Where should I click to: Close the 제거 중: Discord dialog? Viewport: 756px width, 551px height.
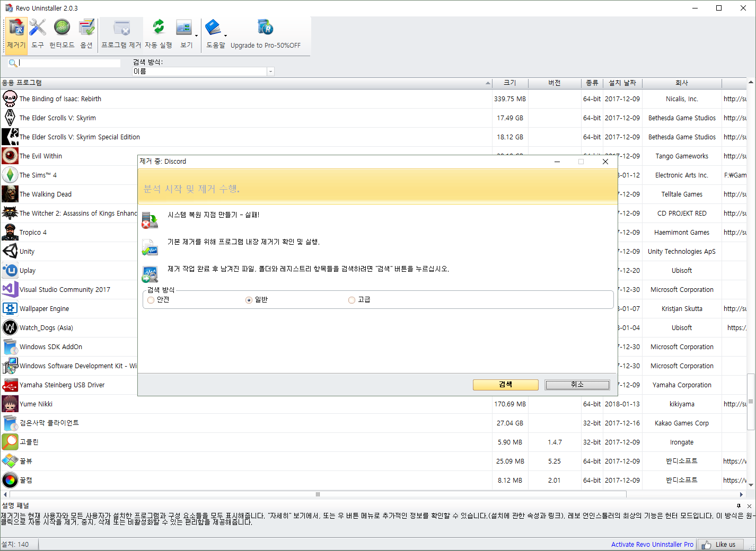pos(605,162)
